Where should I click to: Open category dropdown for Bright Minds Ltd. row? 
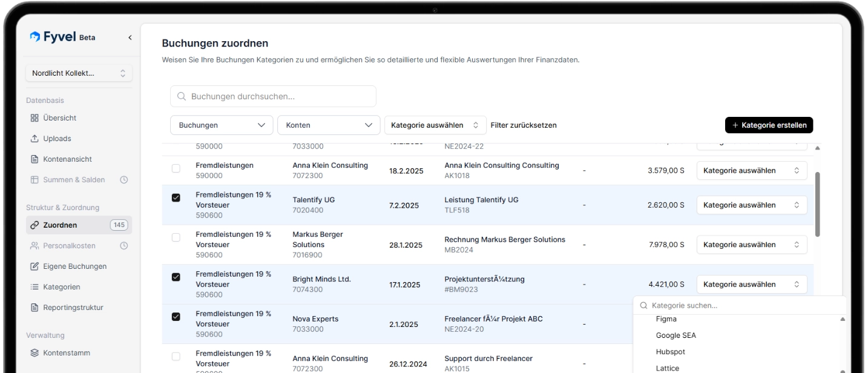click(752, 285)
